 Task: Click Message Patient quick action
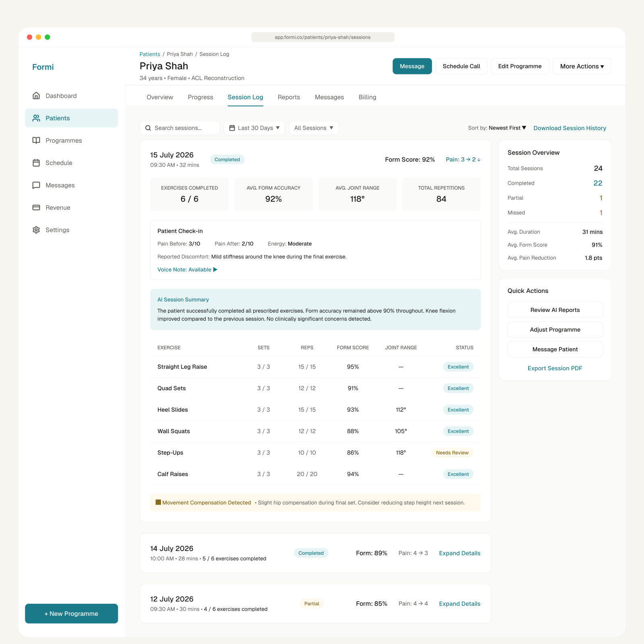point(555,349)
